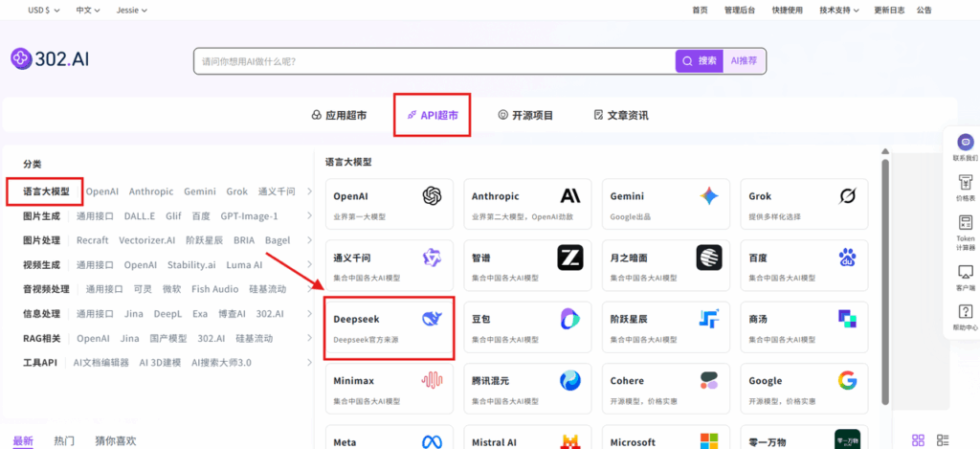This screenshot has height=449, width=980.
Task: Expand the Jessie account dropdown
Action: pos(132,10)
